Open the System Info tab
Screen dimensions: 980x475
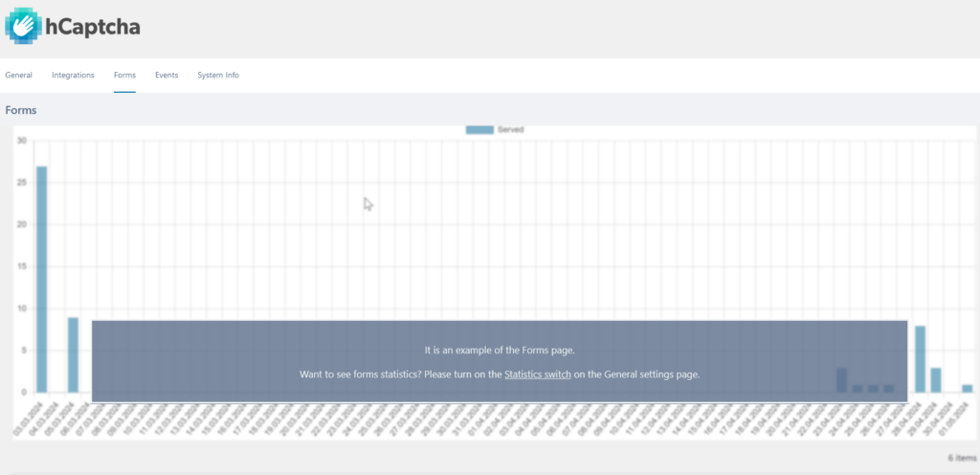tap(218, 75)
